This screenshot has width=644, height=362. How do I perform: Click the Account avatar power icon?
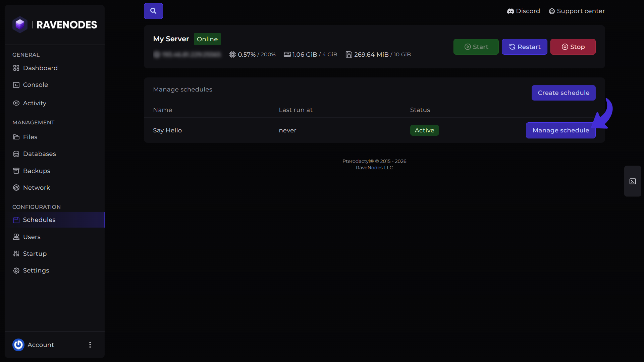[x=18, y=345]
